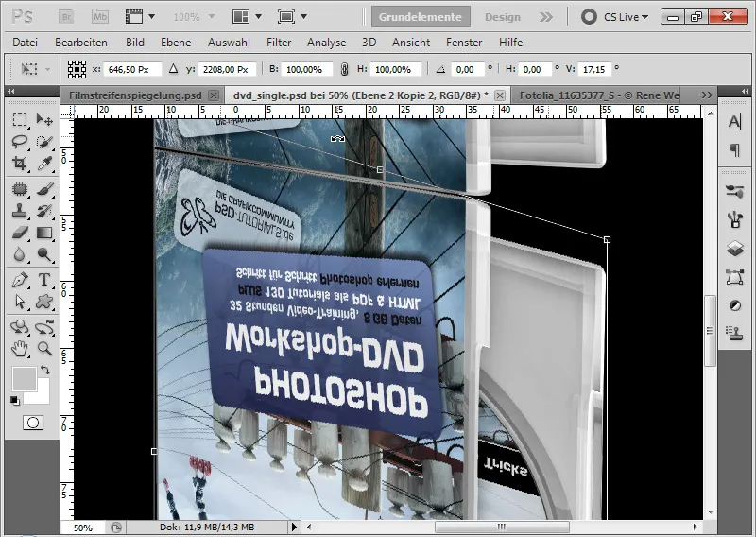The height and width of the screenshot is (537, 756).
Task: Switch to Filmstreifenspiegelung.psd tab
Action: 135,95
